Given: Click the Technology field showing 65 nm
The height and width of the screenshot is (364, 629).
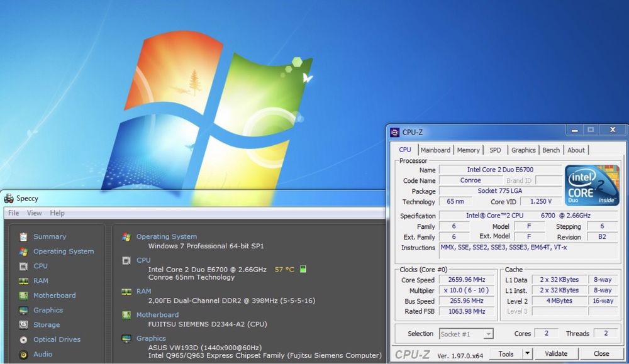Looking at the screenshot, I should [x=455, y=202].
